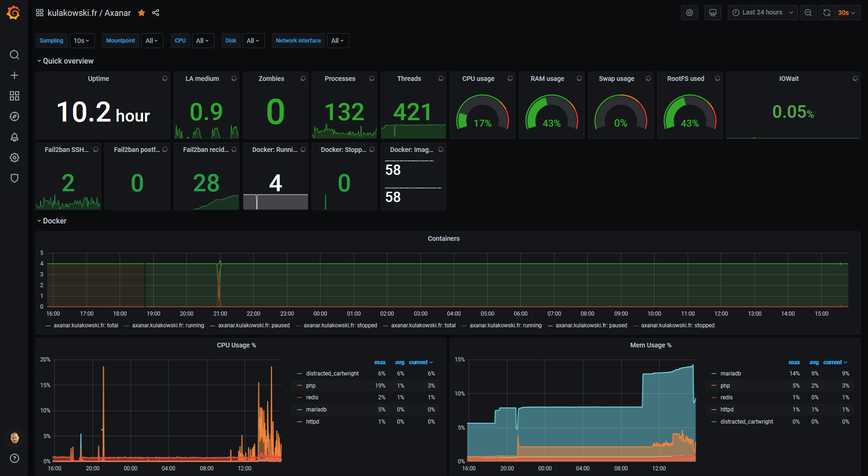Open the Explore compass icon
Viewport: 868px width, 476px height.
click(x=14, y=116)
